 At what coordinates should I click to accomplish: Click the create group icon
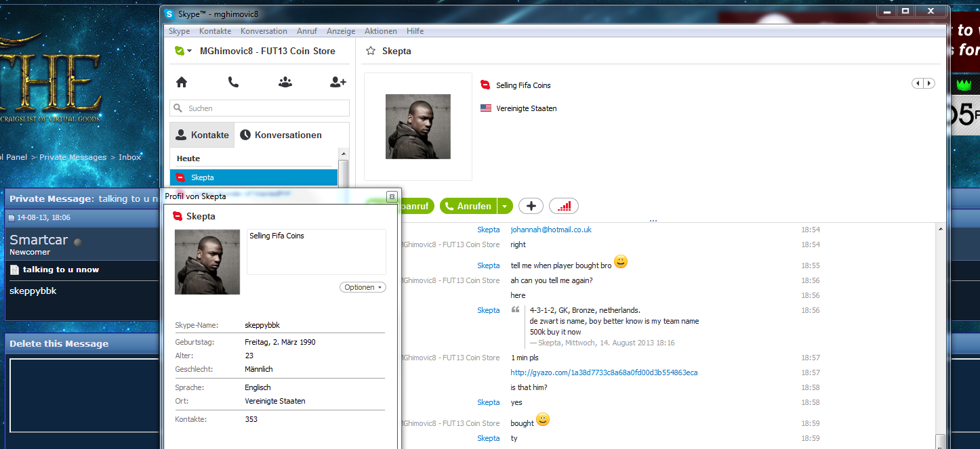285,82
